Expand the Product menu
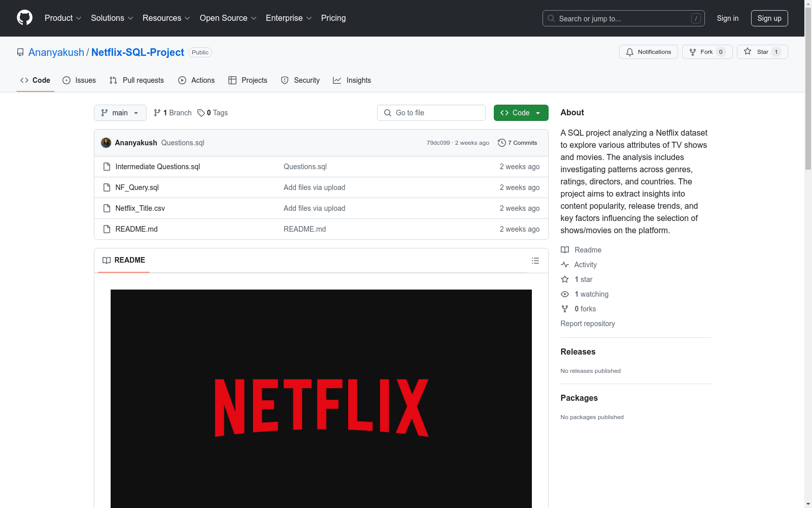 [x=63, y=18]
